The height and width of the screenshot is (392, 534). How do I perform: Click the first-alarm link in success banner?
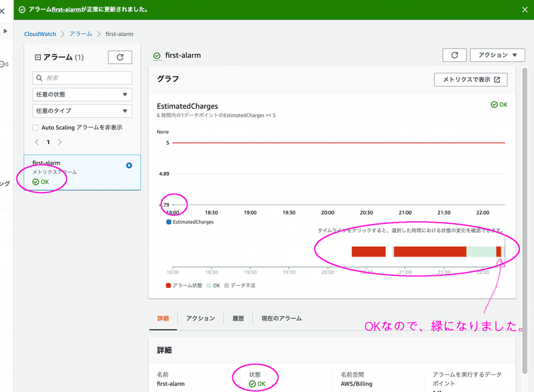tap(66, 9)
